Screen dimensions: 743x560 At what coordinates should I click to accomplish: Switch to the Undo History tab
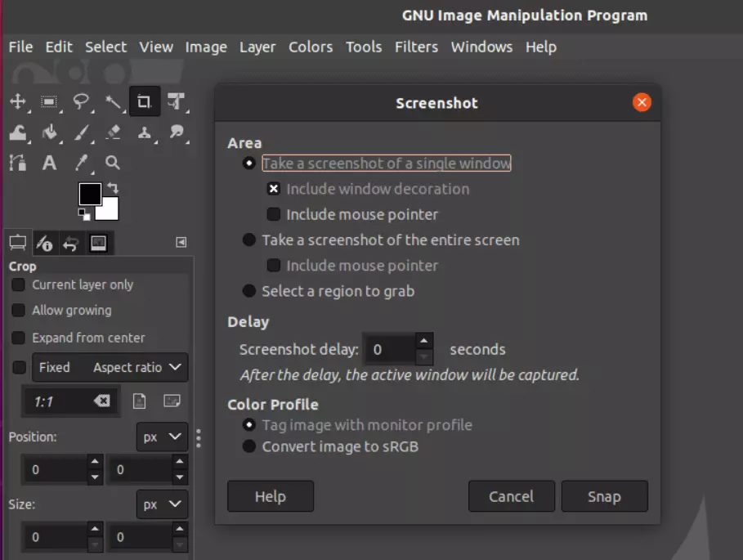pyautogui.click(x=71, y=244)
